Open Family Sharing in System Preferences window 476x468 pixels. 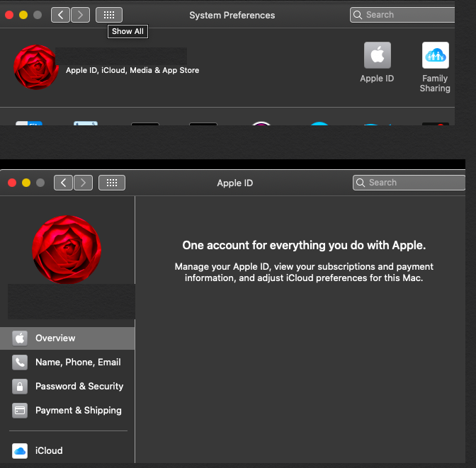click(x=435, y=67)
